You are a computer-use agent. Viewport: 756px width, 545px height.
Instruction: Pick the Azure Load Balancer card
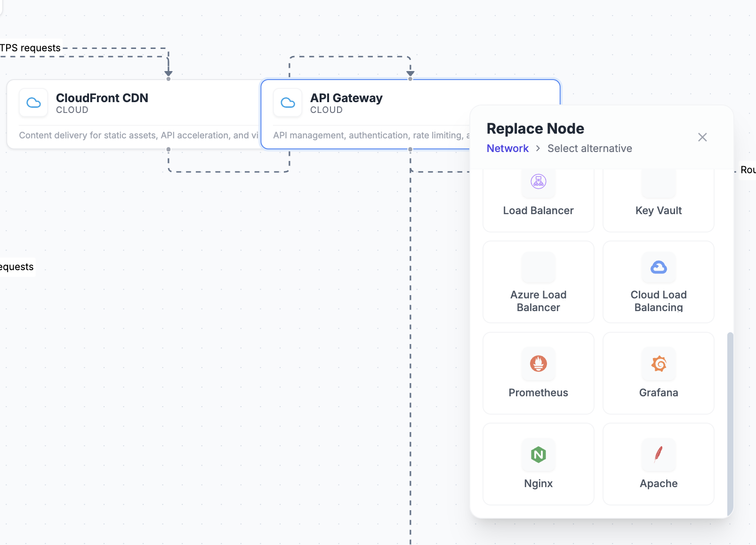click(x=538, y=282)
